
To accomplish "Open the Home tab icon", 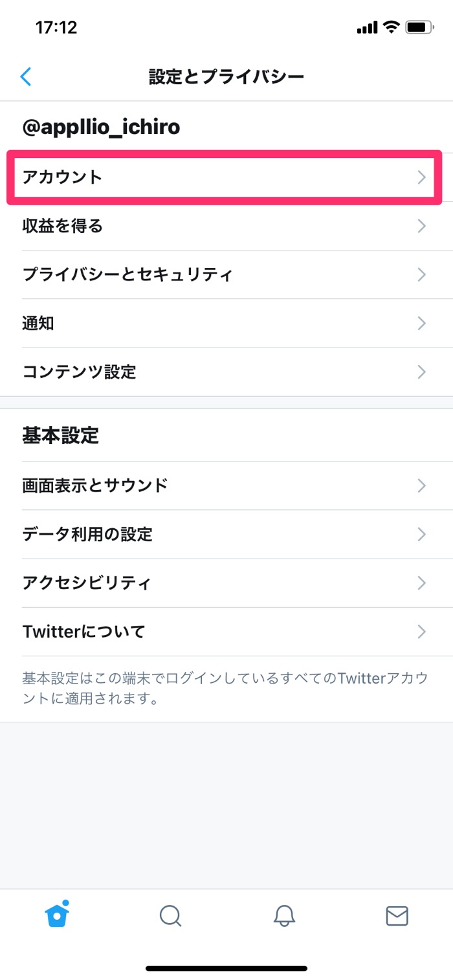I will [x=56, y=915].
